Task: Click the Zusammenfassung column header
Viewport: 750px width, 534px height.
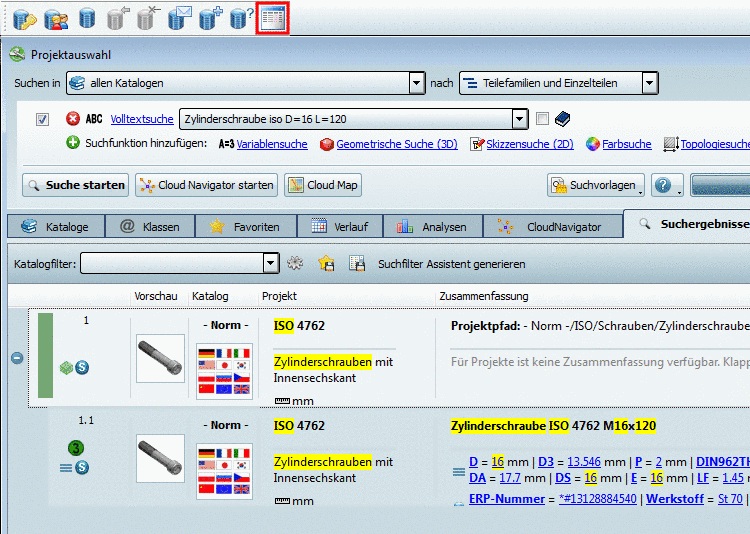Action: point(484,296)
